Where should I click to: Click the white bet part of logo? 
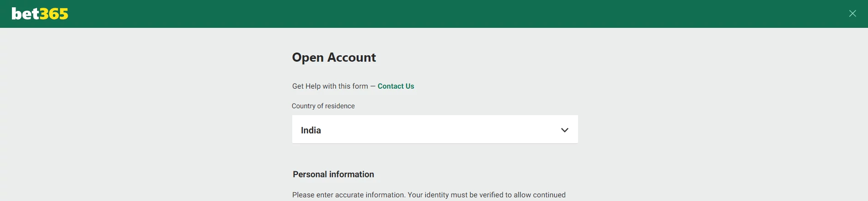pyautogui.click(x=26, y=14)
